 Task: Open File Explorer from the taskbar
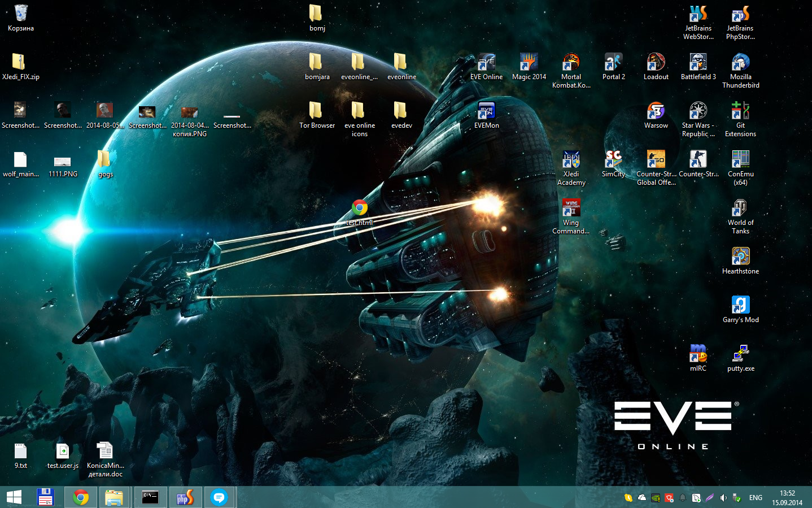coord(114,497)
